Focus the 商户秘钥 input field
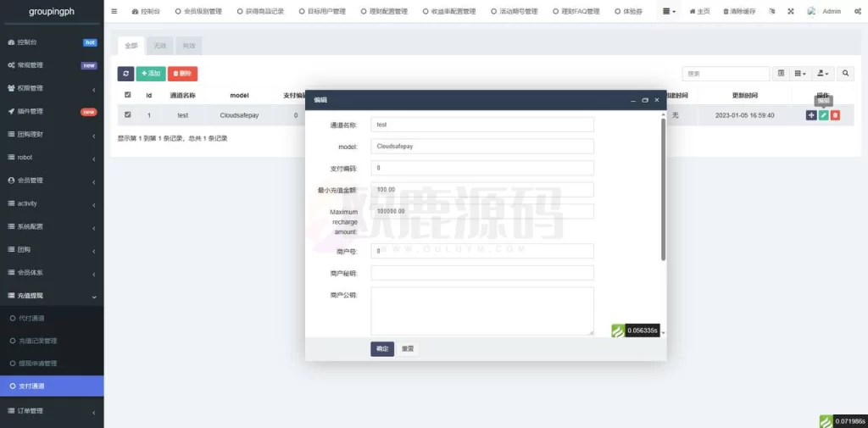868x428 pixels. tap(482, 273)
